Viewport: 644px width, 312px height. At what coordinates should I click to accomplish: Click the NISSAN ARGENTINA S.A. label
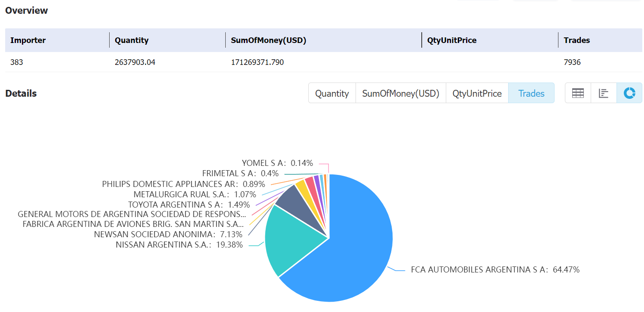(179, 245)
